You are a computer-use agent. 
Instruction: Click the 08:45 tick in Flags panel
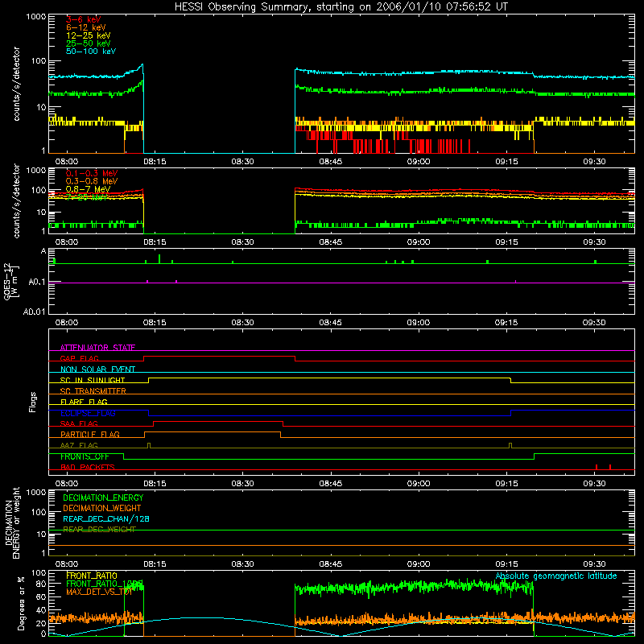[x=330, y=483]
